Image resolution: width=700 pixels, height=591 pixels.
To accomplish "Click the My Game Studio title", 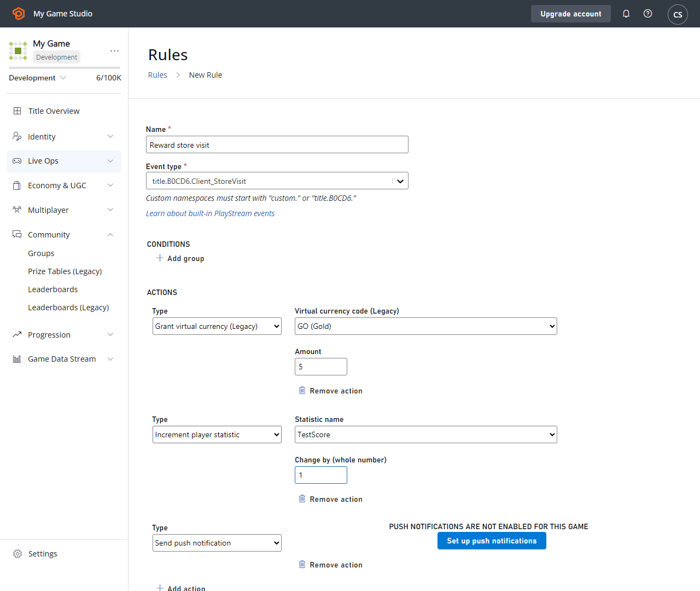I will (63, 14).
